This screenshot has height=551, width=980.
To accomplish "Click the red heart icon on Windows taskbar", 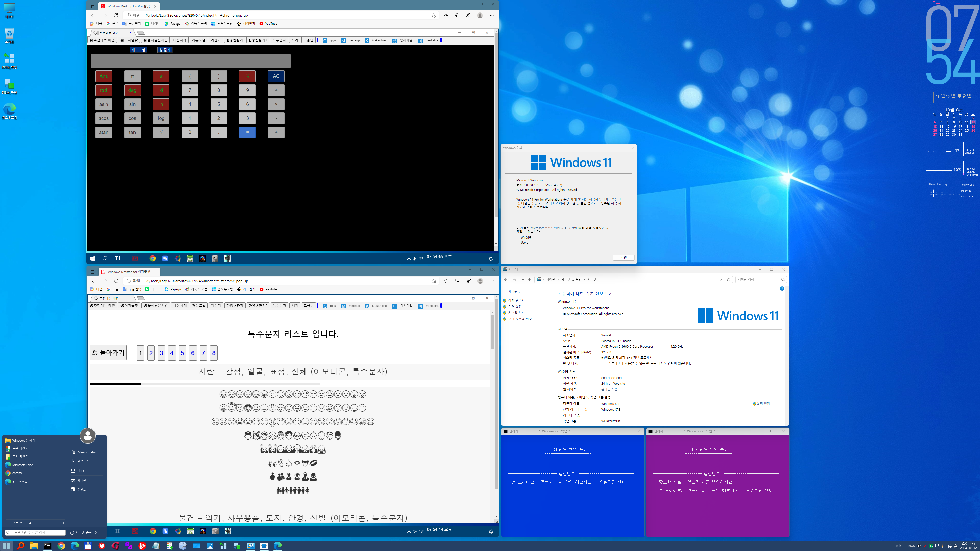I will coord(102,546).
